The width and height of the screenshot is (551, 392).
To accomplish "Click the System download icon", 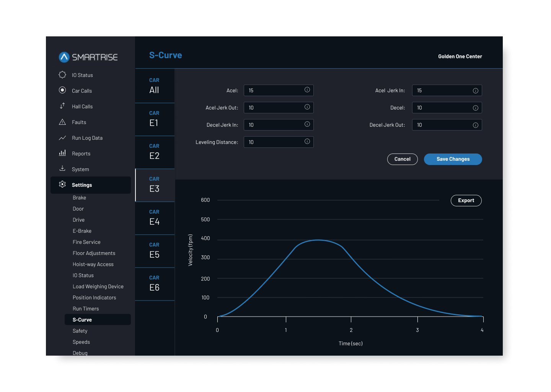I will click(62, 168).
